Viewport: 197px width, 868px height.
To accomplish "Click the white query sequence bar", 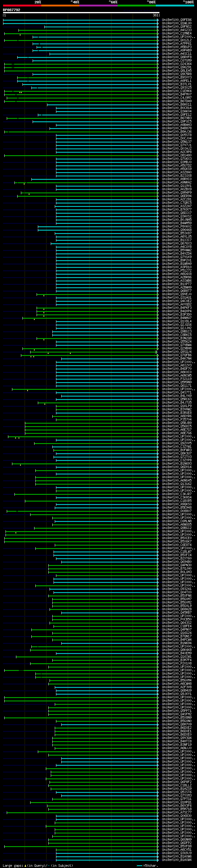I will (81, 13).
